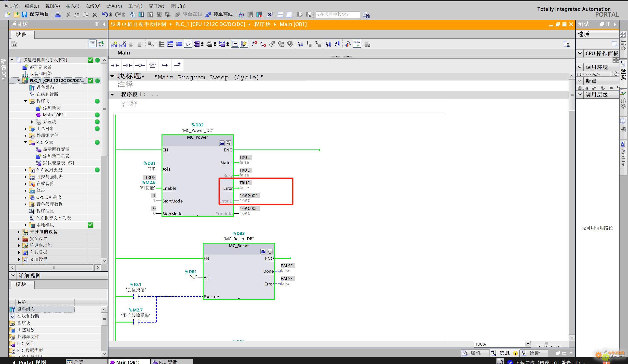The height and width of the screenshot is (364, 628).
Task: Expand the 工艺对象 folder
Action: (x=26, y=129)
